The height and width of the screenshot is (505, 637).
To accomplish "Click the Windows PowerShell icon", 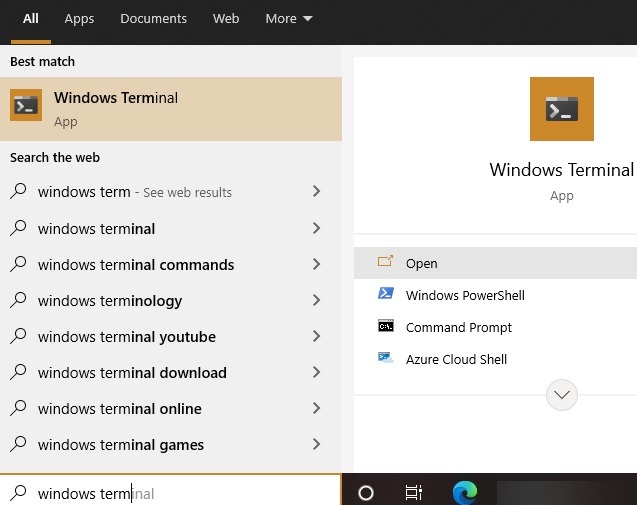I will (386, 293).
